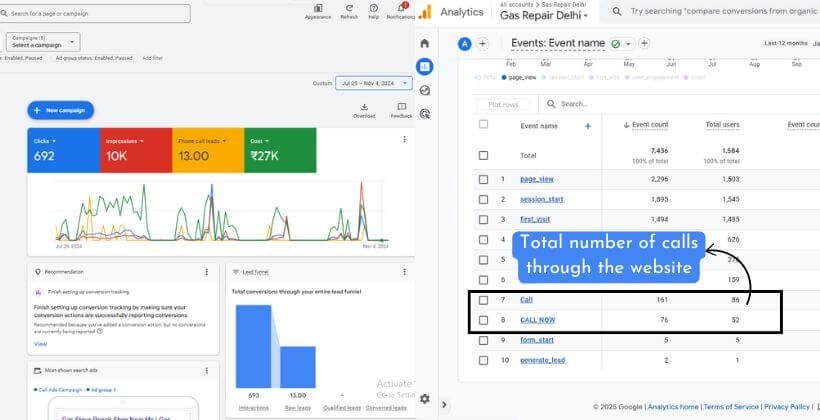The image size is (820, 420).
Task: Open Most-shown search ads card menu
Action: [x=207, y=370]
